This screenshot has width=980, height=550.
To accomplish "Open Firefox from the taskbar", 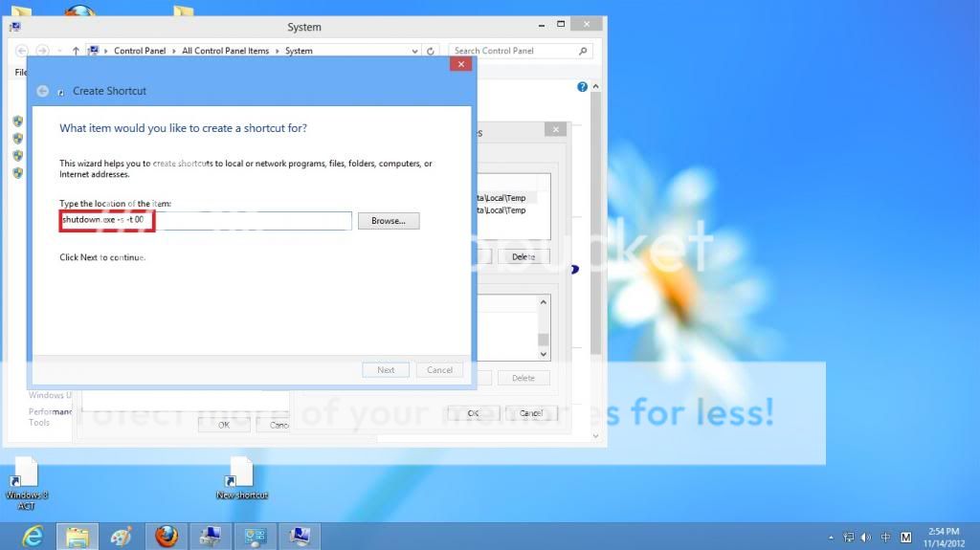I will pos(167,537).
